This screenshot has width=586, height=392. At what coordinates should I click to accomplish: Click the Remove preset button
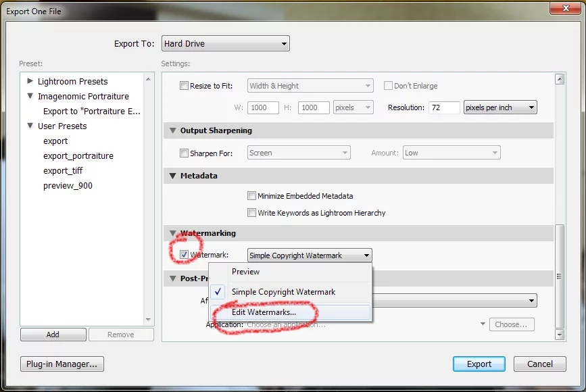pyautogui.click(x=121, y=335)
